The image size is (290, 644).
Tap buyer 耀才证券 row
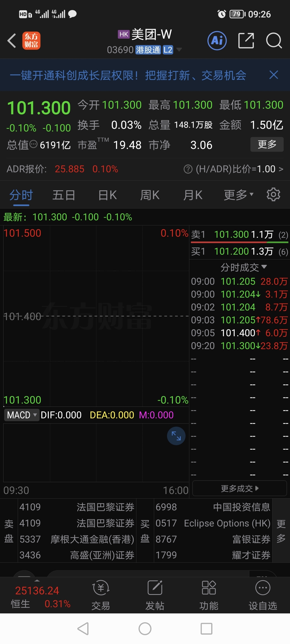pyautogui.click(x=213, y=555)
